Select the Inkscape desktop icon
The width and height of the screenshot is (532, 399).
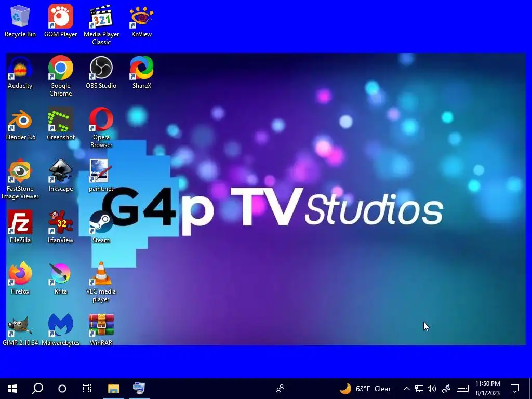(x=60, y=176)
